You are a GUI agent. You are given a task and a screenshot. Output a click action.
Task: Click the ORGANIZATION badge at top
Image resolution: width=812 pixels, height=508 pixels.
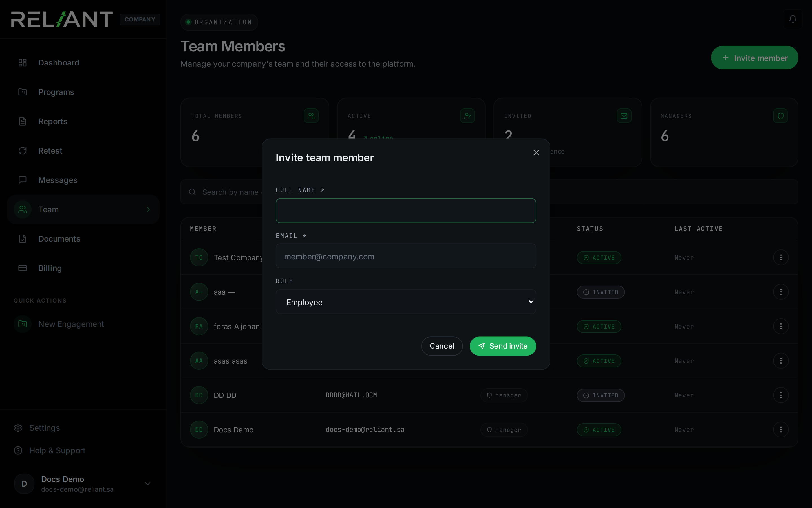219,22
